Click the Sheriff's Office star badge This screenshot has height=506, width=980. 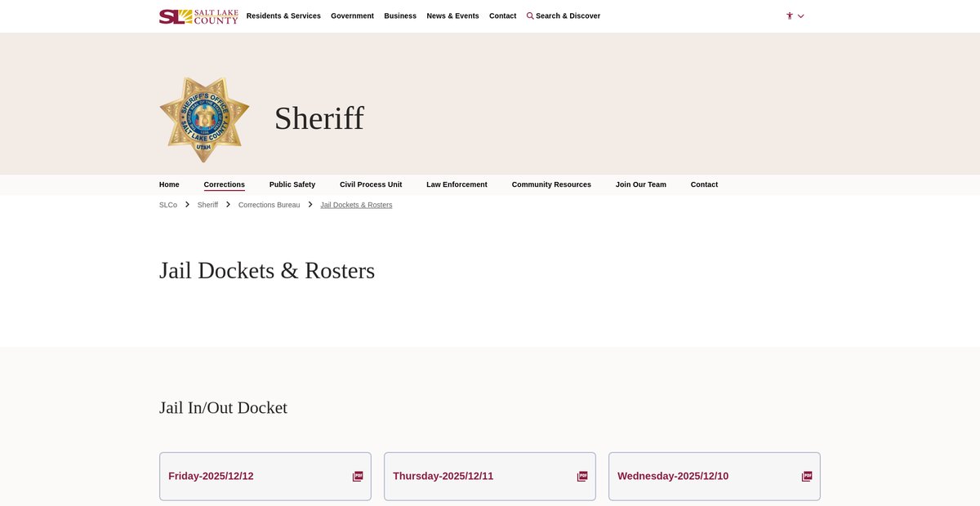(204, 119)
